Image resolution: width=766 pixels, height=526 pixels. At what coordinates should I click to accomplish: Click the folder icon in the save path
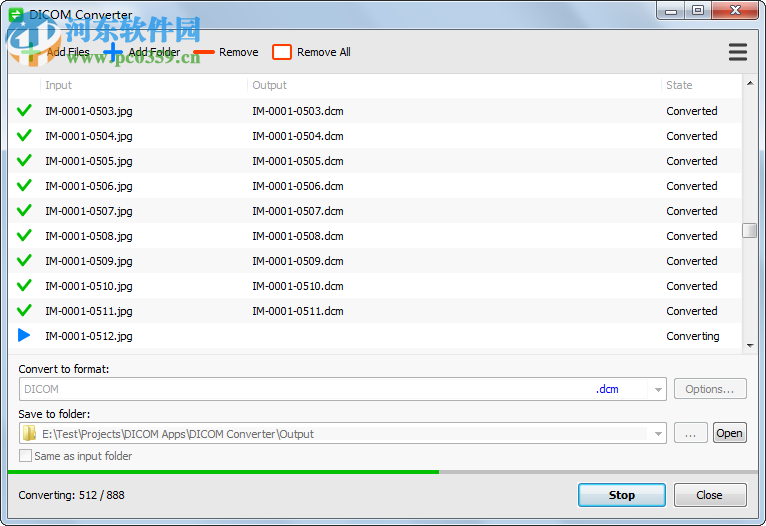coord(29,433)
